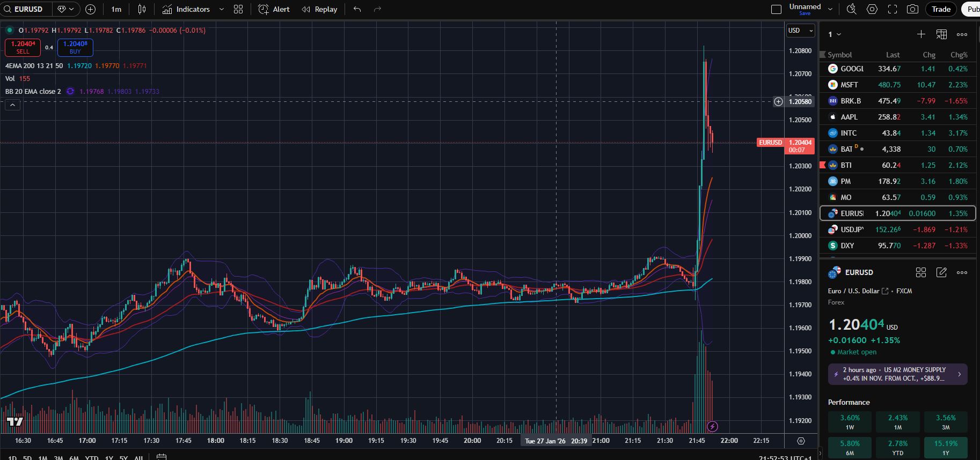Collapse the indicator legend list
Viewport: 980px width, 460px height.
click(12, 105)
